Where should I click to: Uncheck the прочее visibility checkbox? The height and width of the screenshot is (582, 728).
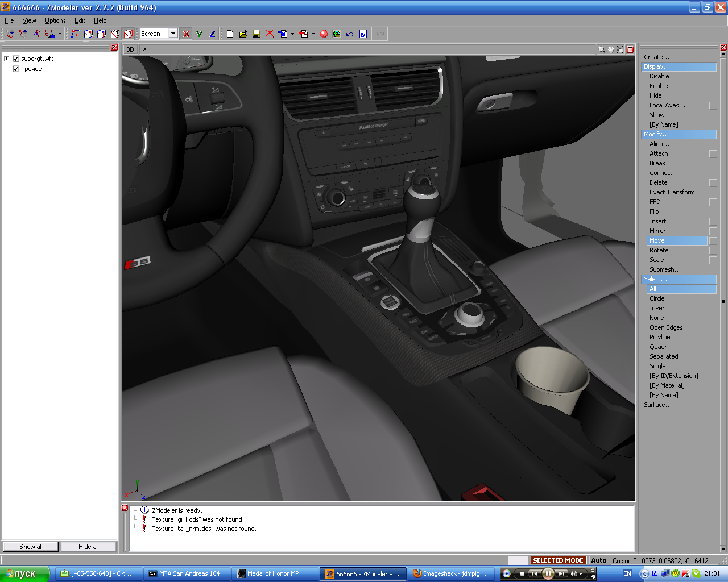point(16,69)
